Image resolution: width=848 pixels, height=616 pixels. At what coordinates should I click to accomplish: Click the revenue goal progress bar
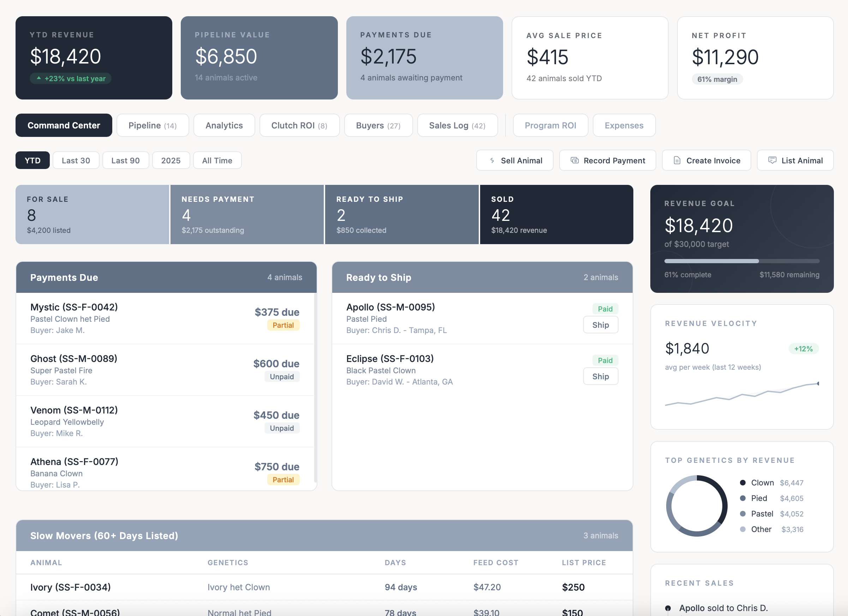[742, 261]
